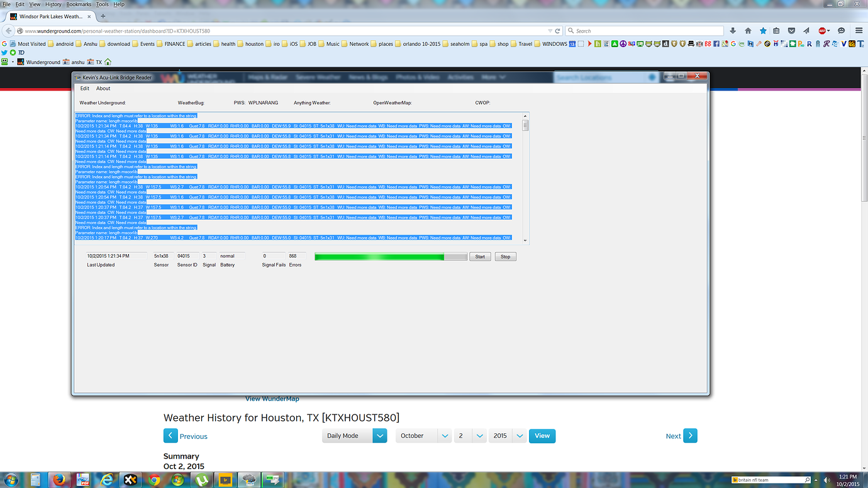Click the PWS station name WPLNARANG
This screenshot has width=868, height=488.
click(263, 103)
